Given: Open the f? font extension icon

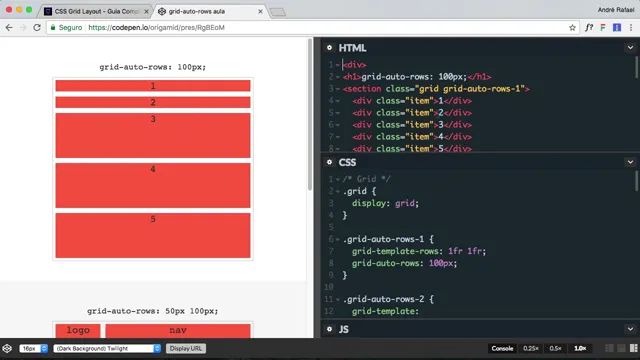Looking at the screenshot, I should pyautogui.click(x=589, y=27).
